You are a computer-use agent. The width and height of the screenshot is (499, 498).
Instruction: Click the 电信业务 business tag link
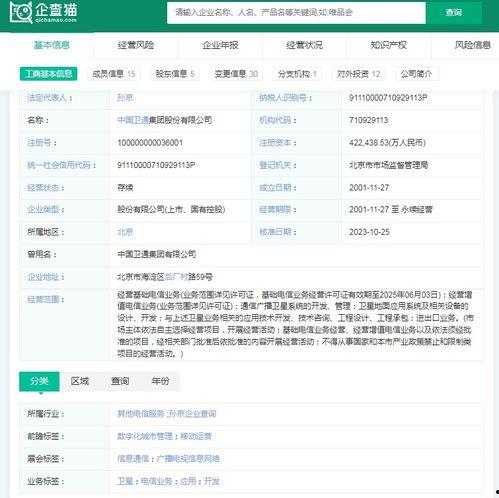(157, 481)
